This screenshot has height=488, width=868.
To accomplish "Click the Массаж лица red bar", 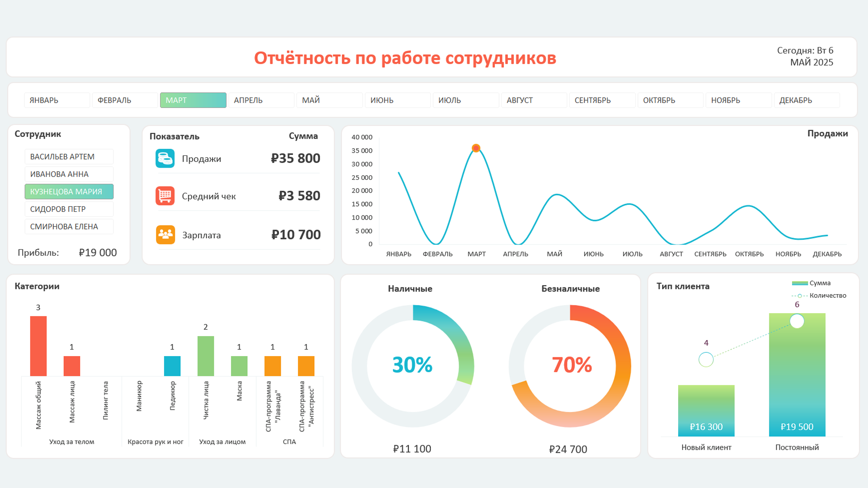I will click(x=72, y=366).
